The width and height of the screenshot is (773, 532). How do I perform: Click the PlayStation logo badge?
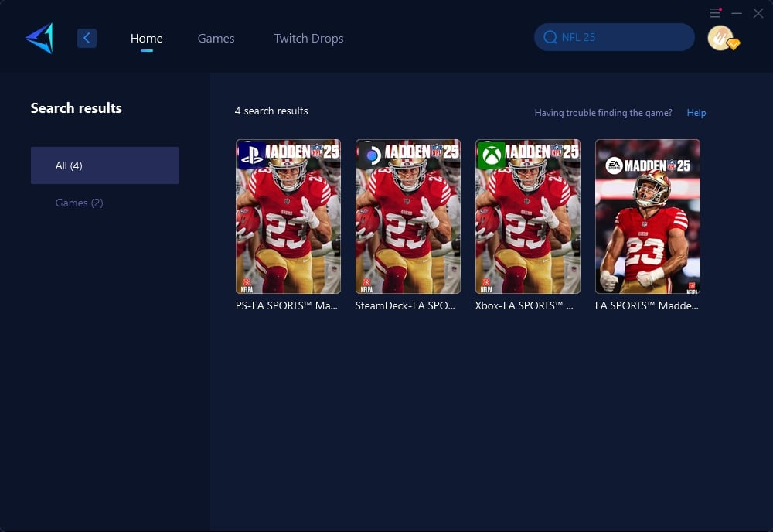click(x=252, y=155)
